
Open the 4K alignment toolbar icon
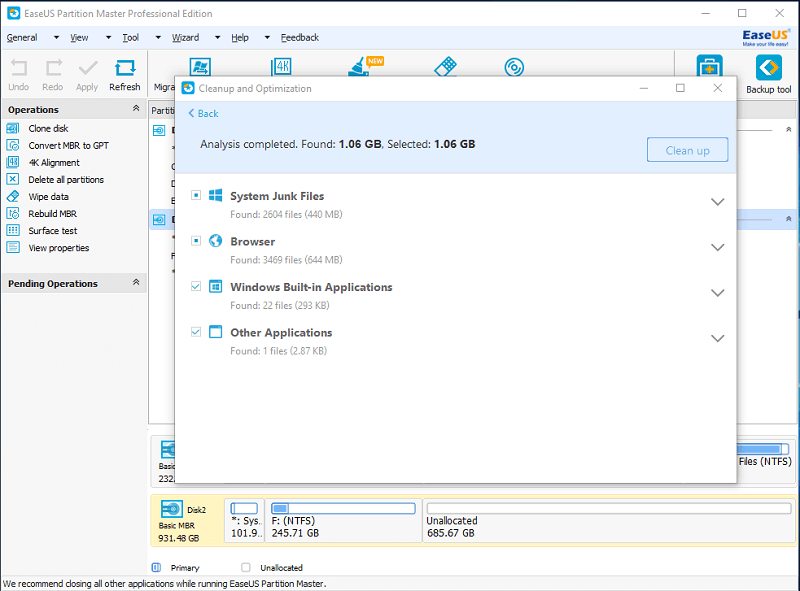[281, 67]
